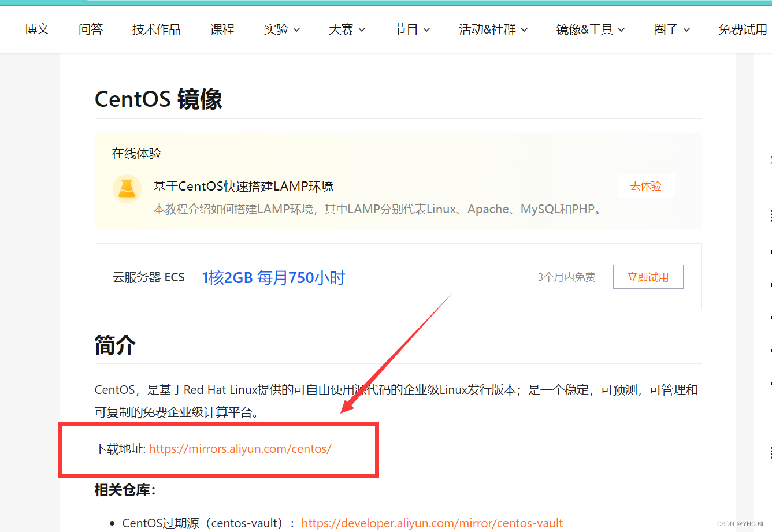Open the mirrors.aliyun.com/centos download link

[x=240, y=449]
